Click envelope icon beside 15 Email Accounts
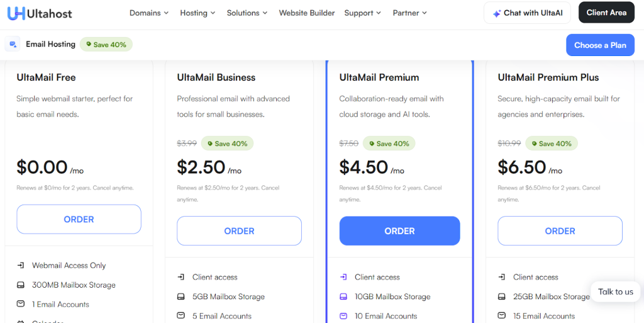644x323 pixels. (501, 315)
